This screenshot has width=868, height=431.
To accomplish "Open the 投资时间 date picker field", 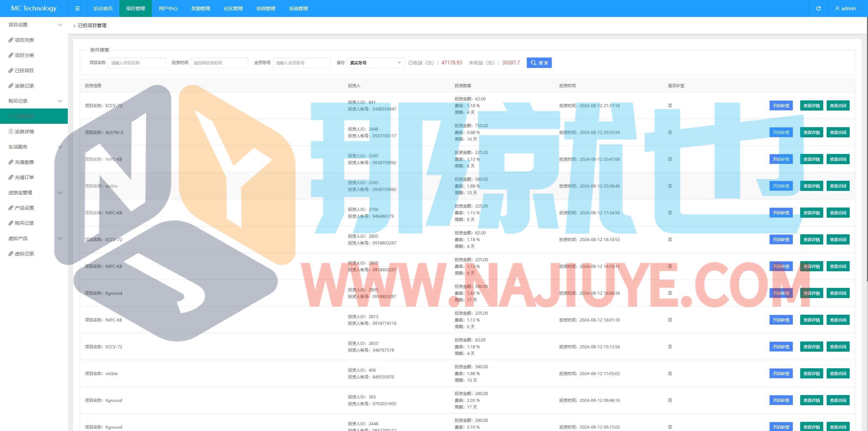I will 219,63.
